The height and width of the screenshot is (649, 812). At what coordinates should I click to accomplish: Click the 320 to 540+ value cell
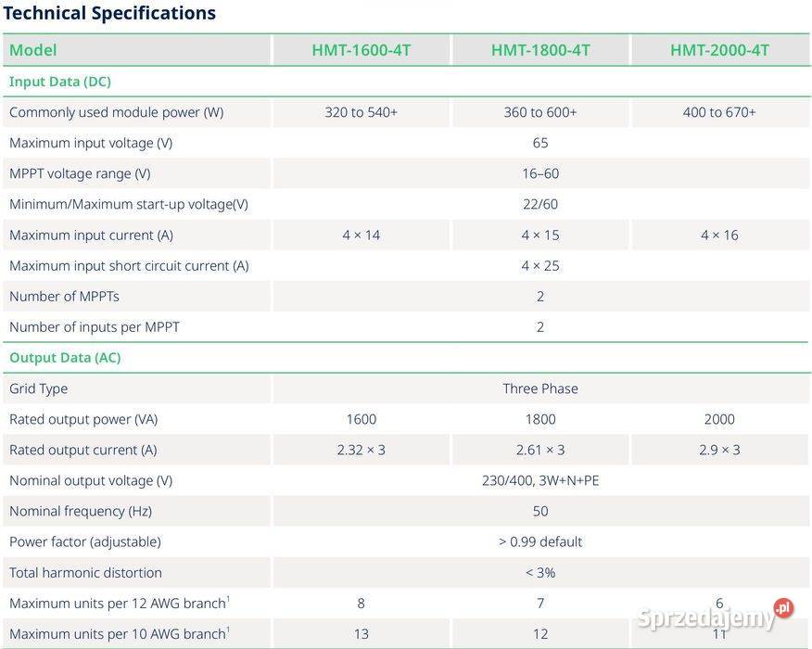[361, 112]
